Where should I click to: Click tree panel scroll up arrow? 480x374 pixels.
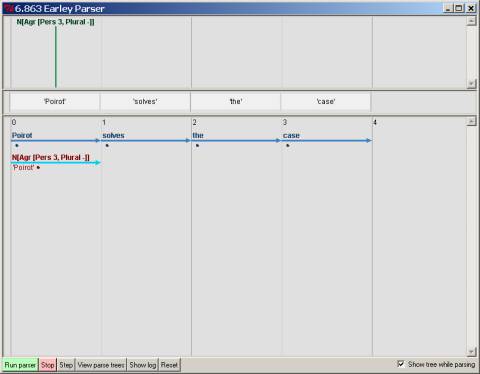coord(471,21)
